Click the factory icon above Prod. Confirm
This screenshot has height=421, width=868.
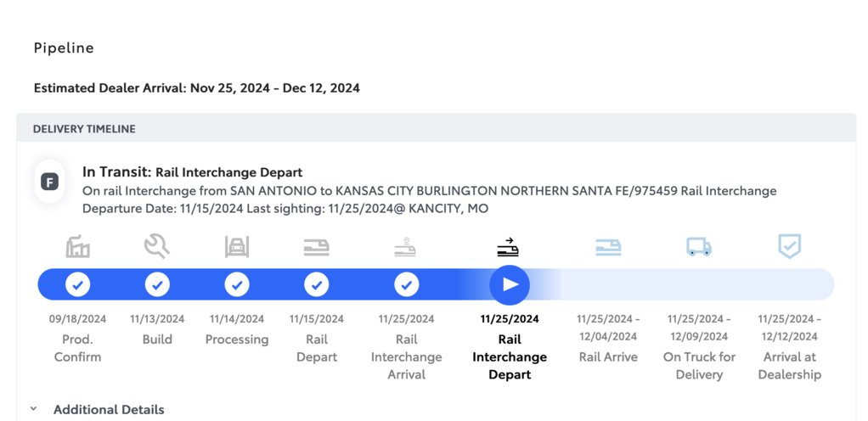pyautogui.click(x=77, y=247)
